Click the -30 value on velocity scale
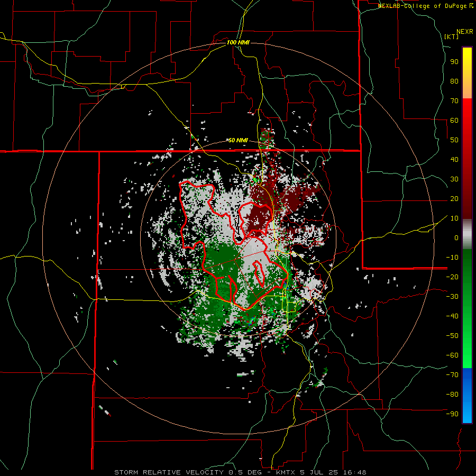 point(452,297)
